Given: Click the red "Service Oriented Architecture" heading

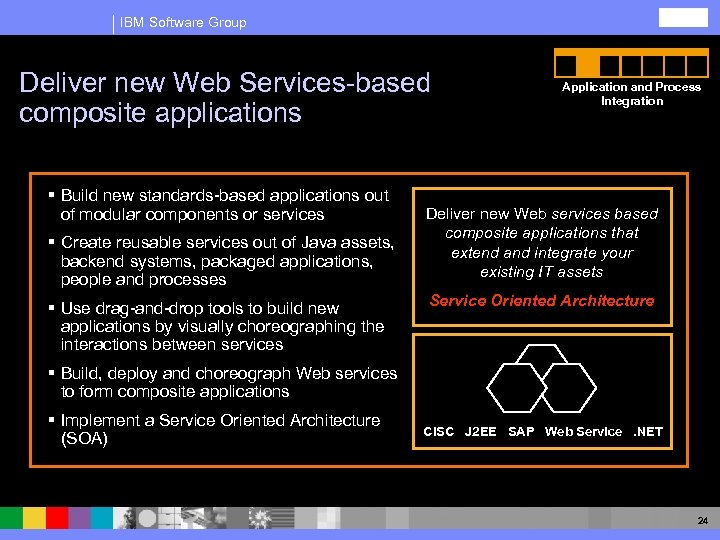Looking at the screenshot, I should [x=542, y=300].
